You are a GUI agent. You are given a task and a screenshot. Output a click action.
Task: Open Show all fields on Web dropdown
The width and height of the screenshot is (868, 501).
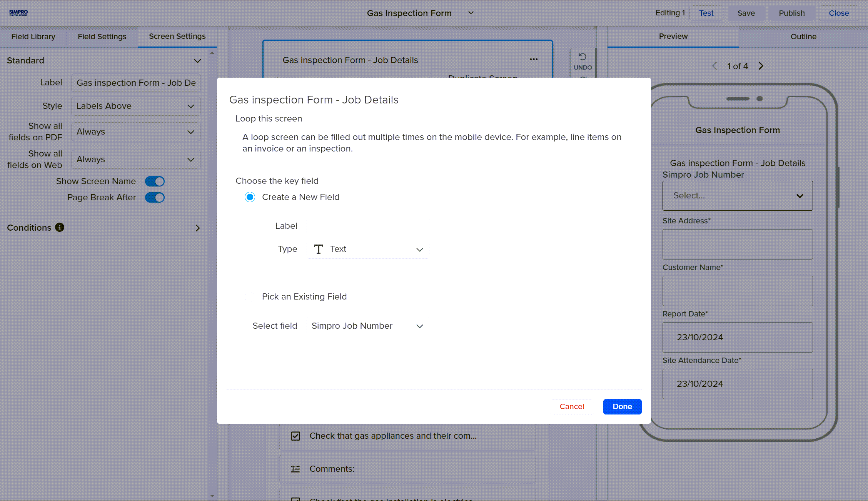pyautogui.click(x=136, y=160)
